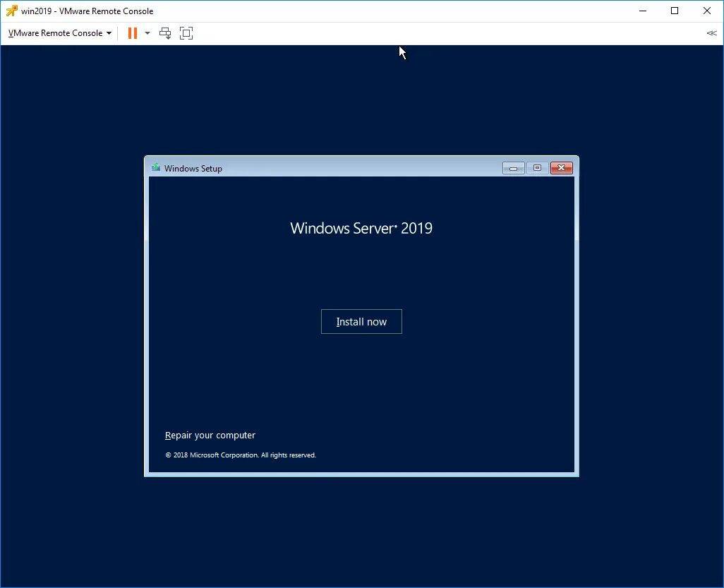Close the VMware Remote Console window

pos(707,11)
